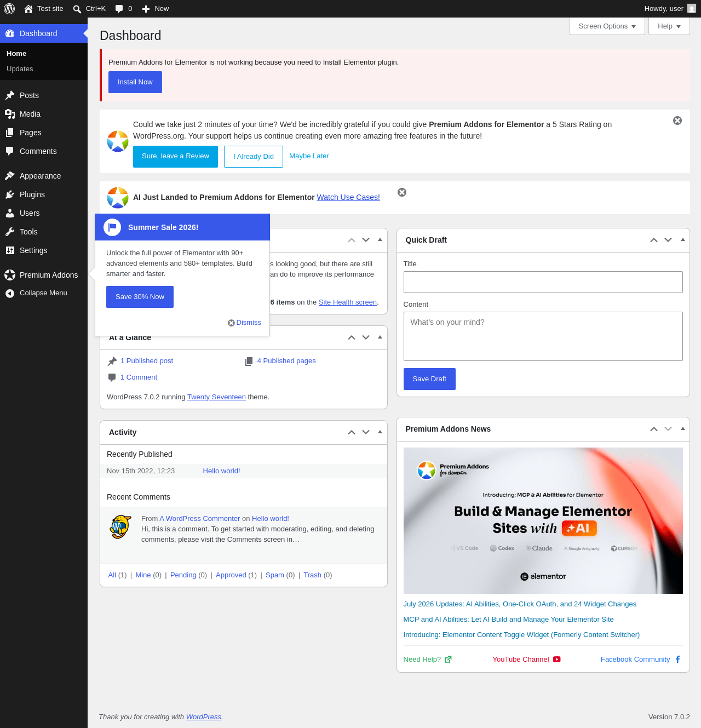
Task: Click Sure, leave a Review button
Action: 175,157
